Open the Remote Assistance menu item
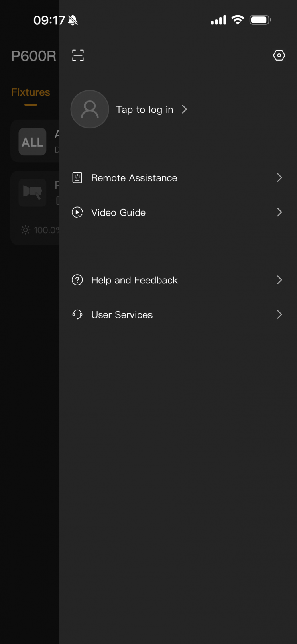 (134, 178)
